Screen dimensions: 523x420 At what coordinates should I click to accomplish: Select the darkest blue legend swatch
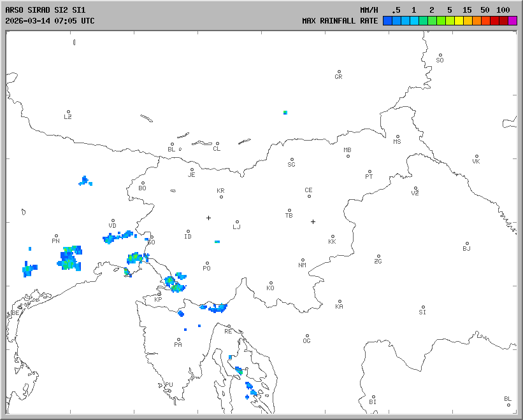pos(387,21)
